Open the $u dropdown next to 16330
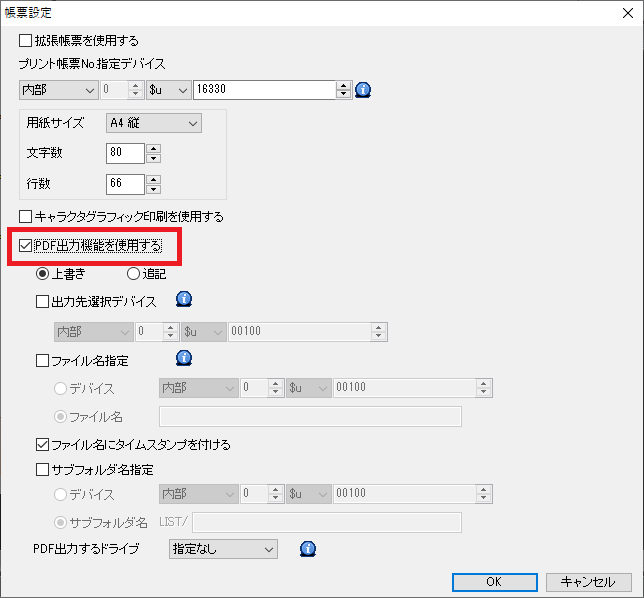This screenshot has height=598, width=644. (168, 90)
